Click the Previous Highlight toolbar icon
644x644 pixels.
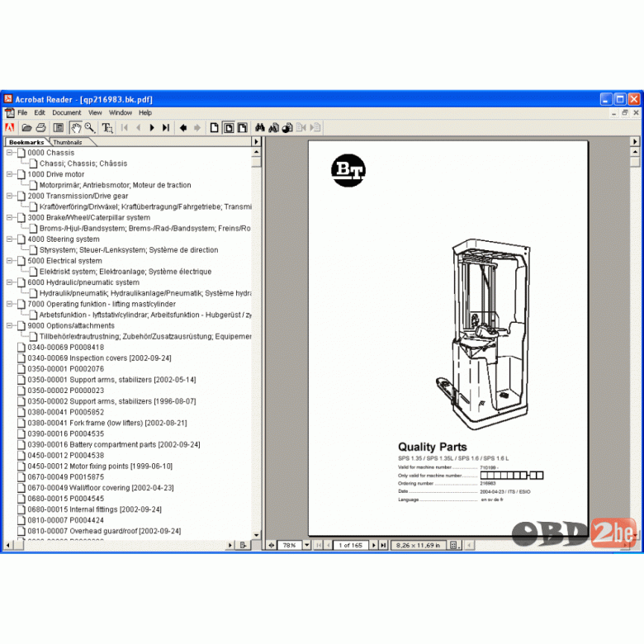pos(301,128)
